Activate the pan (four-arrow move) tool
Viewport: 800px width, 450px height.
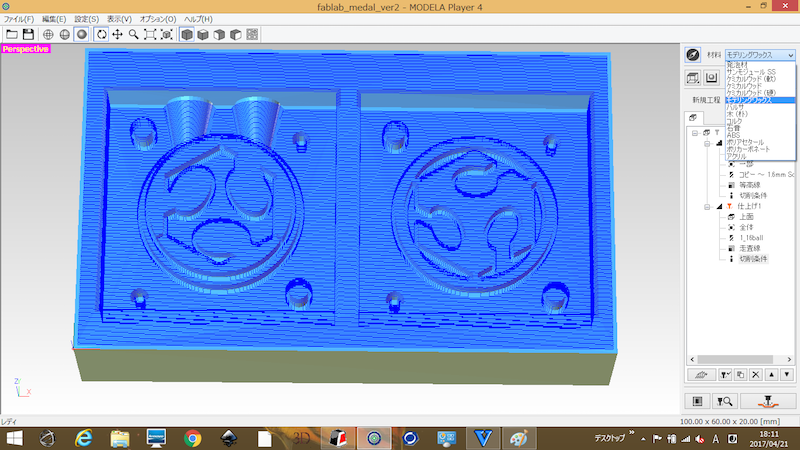(117, 34)
